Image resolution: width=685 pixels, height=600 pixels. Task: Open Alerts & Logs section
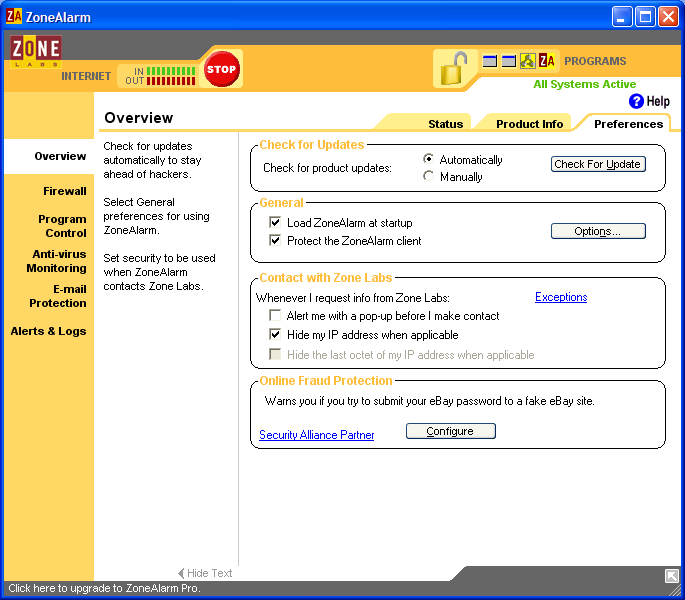48,331
